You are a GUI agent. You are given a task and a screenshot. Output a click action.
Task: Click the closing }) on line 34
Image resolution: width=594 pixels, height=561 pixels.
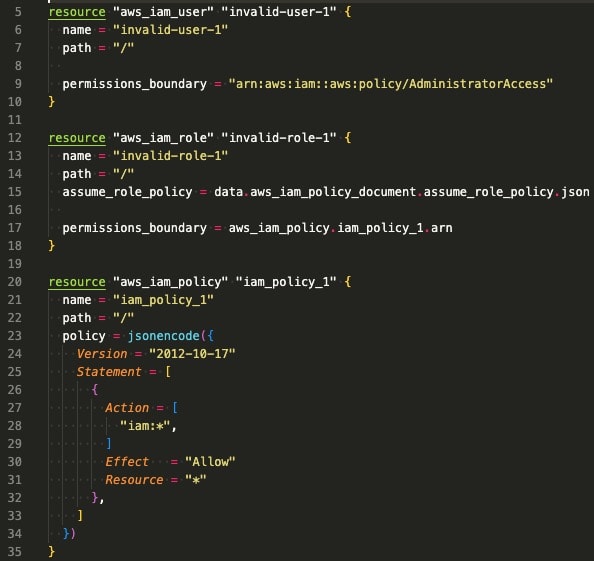[x=69, y=534]
